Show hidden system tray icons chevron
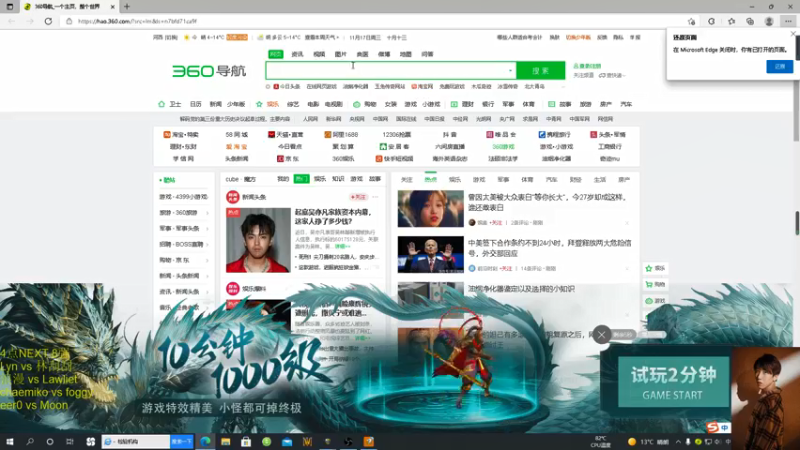The height and width of the screenshot is (450, 800). click(678, 442)
